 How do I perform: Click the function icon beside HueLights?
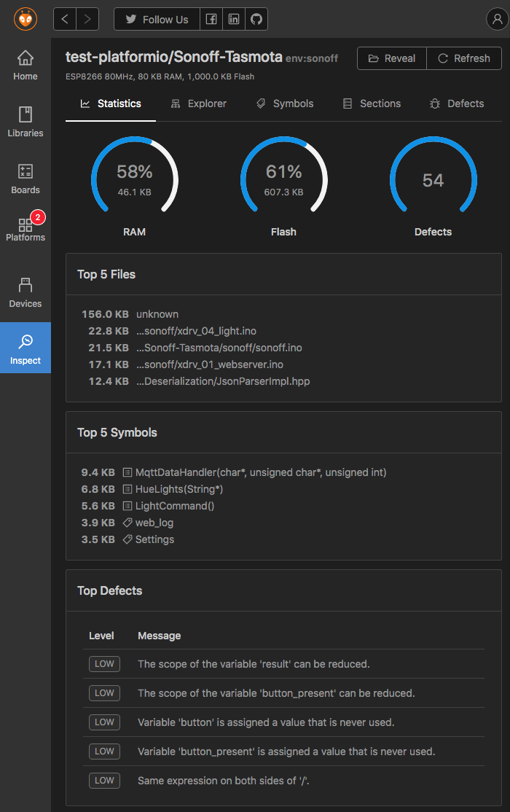(127, 489)
